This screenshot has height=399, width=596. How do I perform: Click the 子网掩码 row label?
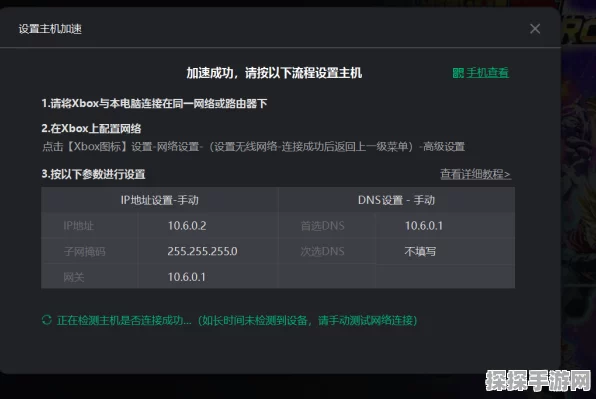coord(84,251)
